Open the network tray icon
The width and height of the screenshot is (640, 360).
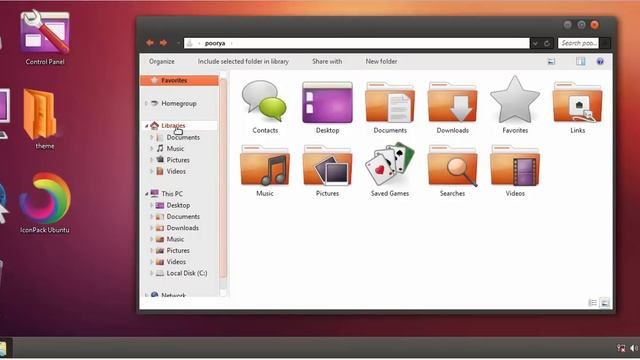[621, 348]
